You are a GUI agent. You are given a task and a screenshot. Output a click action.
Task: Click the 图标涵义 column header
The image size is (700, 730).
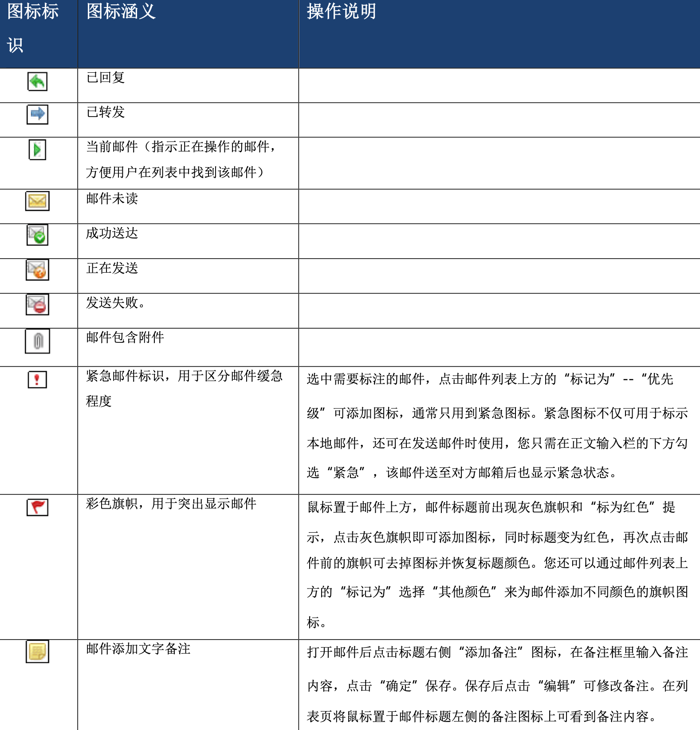click(121, 12)
